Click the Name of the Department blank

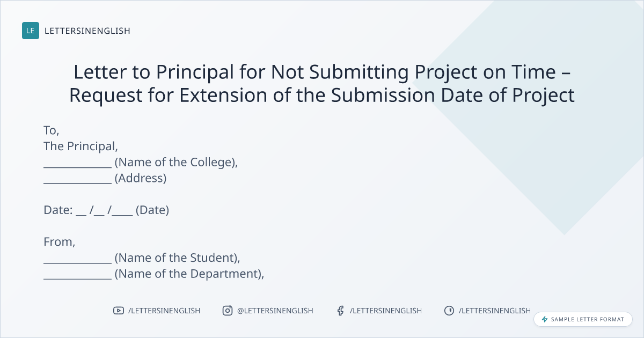point(77,275)
